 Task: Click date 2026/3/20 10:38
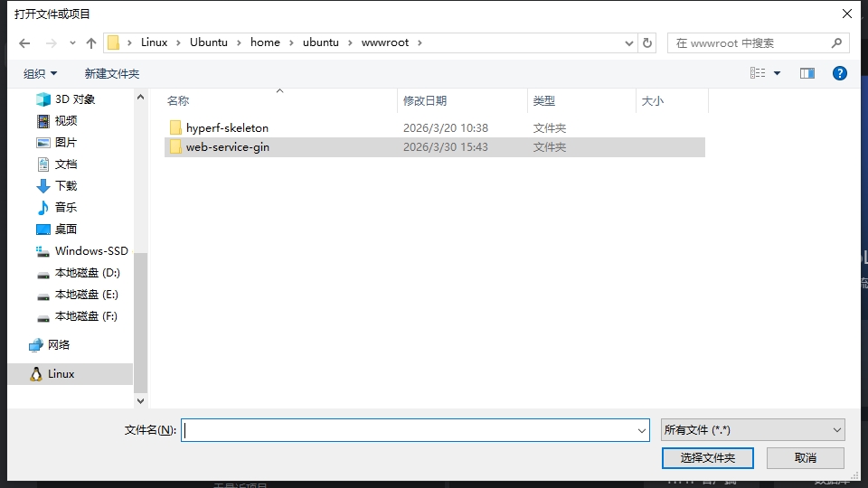click(446, 127)
